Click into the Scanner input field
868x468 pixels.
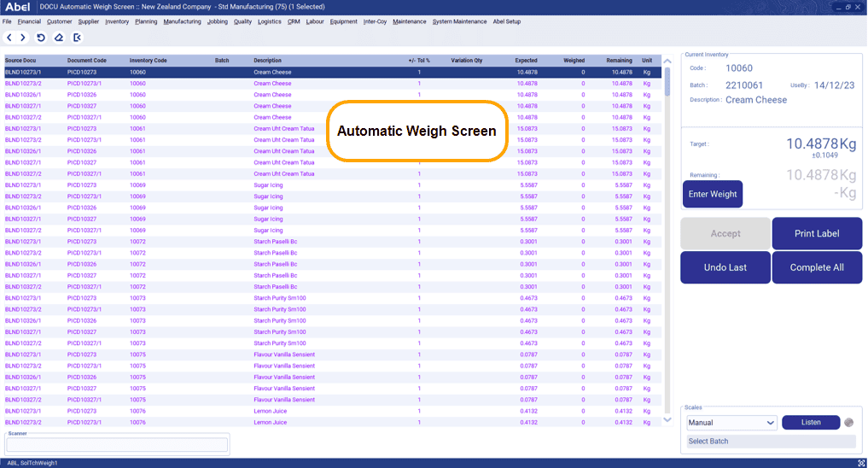[x=117, y=444]
